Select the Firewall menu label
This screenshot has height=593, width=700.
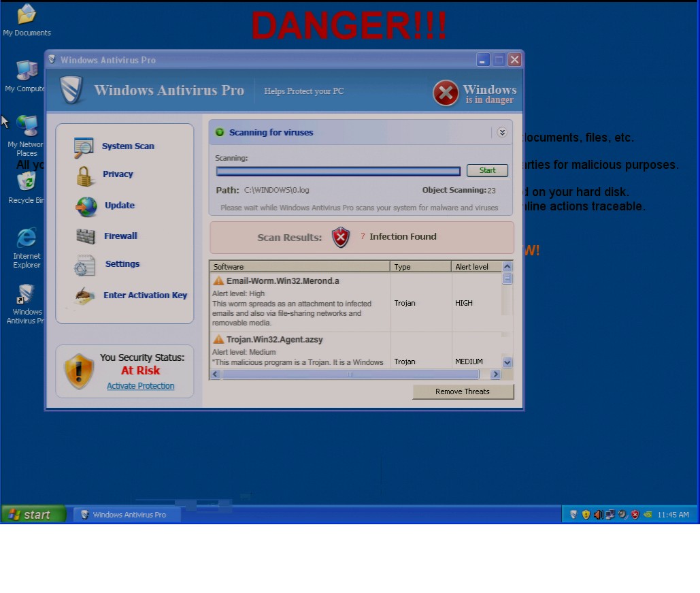(120, 236)
